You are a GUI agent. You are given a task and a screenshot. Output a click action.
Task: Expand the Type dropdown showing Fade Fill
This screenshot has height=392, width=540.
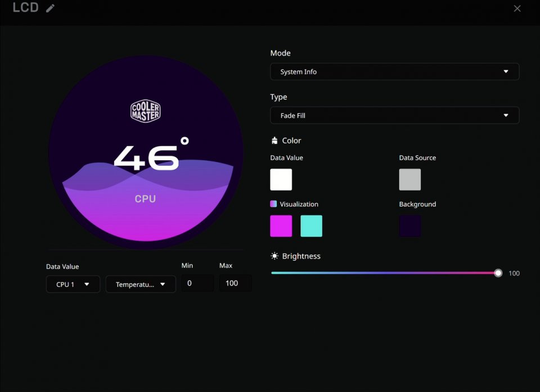tap(394, 115)
